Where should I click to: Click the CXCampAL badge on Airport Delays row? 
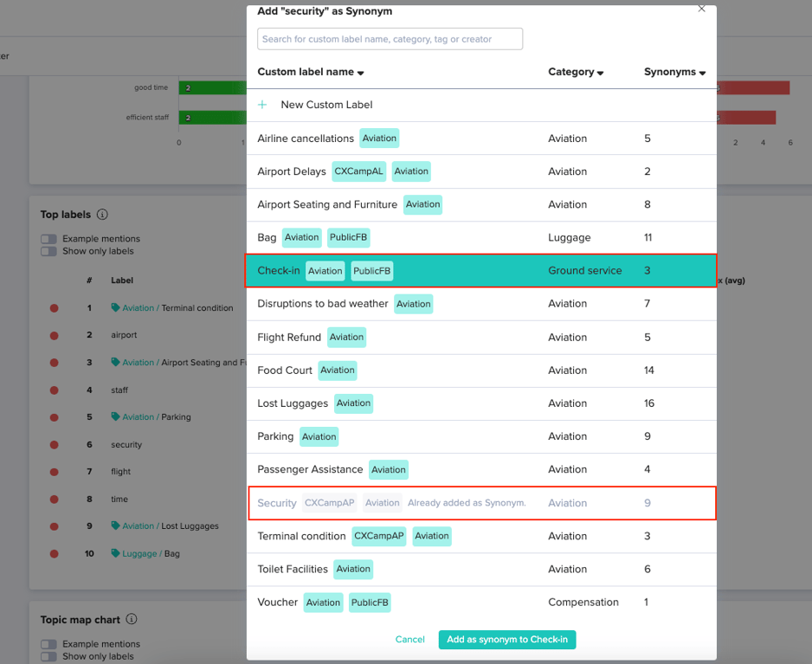pos(358,171)
